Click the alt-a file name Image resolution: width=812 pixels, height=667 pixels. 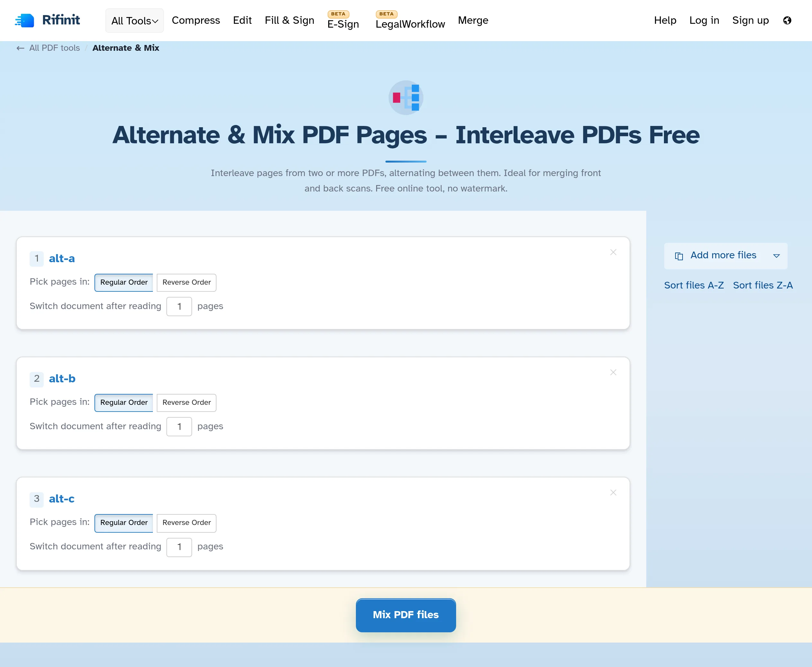tap(62, 259)
